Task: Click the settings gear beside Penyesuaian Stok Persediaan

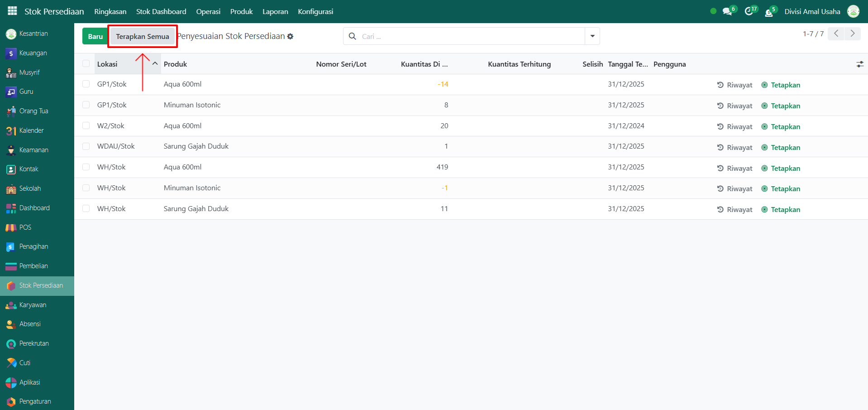Action: click(291, 36)
